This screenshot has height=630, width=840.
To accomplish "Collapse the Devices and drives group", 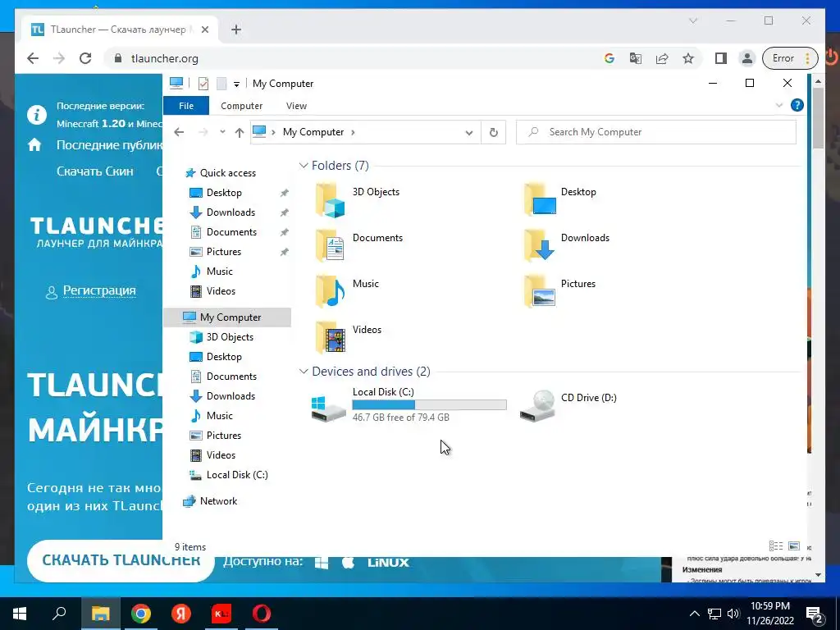I will coord(304,372).
